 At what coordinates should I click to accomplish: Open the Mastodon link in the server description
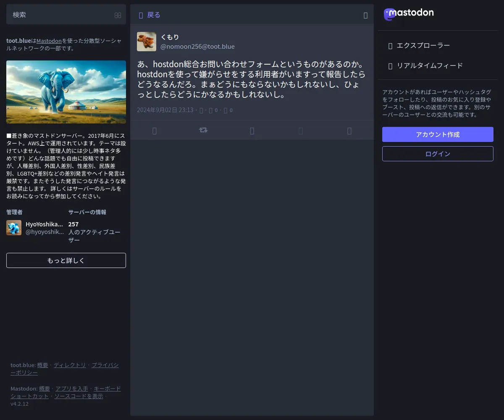pos(49,41)
